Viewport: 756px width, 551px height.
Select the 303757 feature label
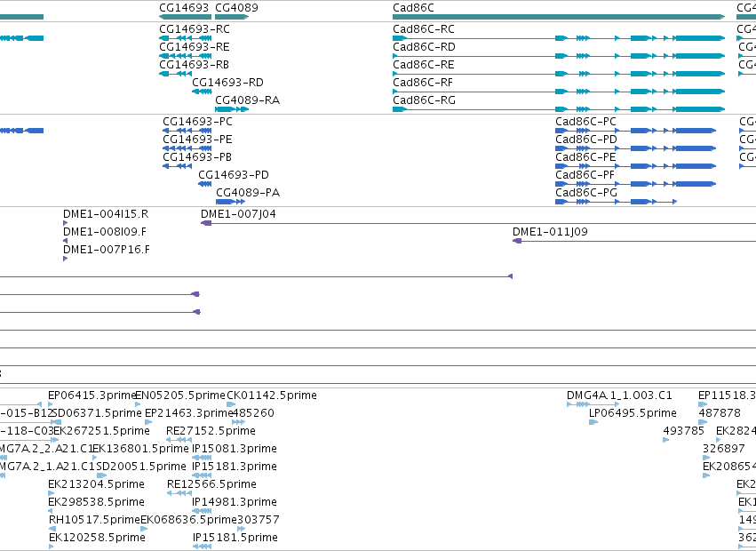coord(258,520)
